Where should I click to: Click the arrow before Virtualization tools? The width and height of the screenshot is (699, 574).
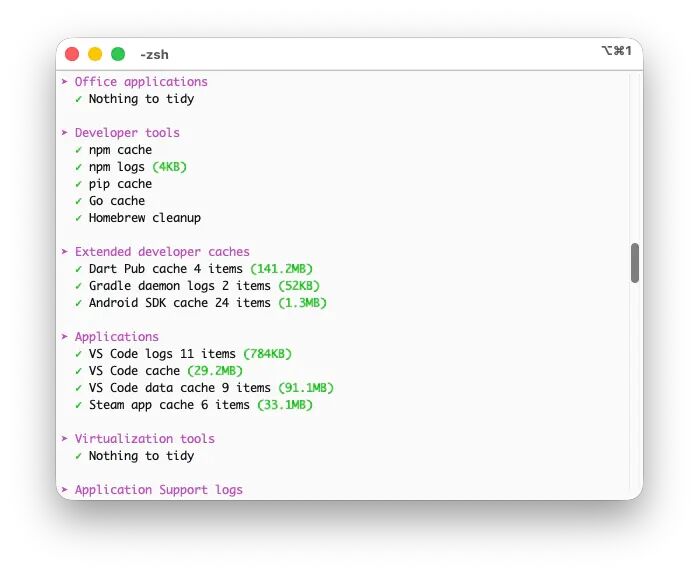65,439
